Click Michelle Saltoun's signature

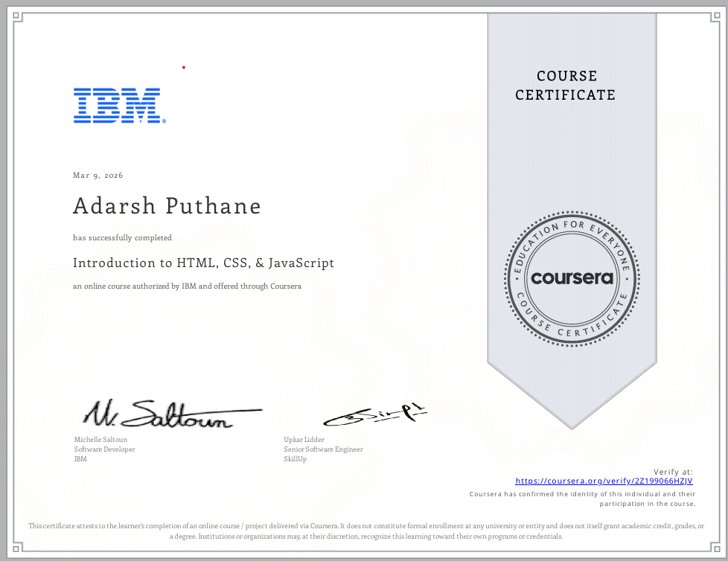(173, 414)
